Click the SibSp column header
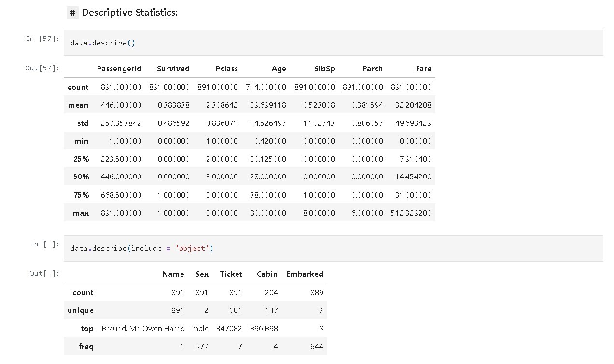 click(324, 69)
